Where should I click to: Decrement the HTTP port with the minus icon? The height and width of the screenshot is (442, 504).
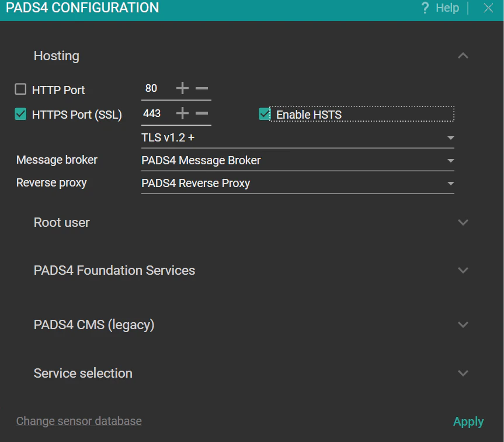[x=201, y=88]
